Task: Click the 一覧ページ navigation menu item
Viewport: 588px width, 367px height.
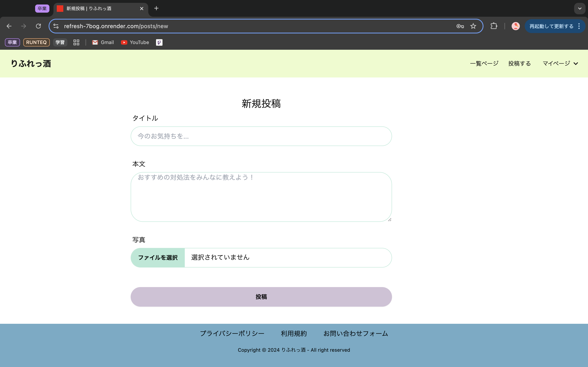Action: (484, 63)
